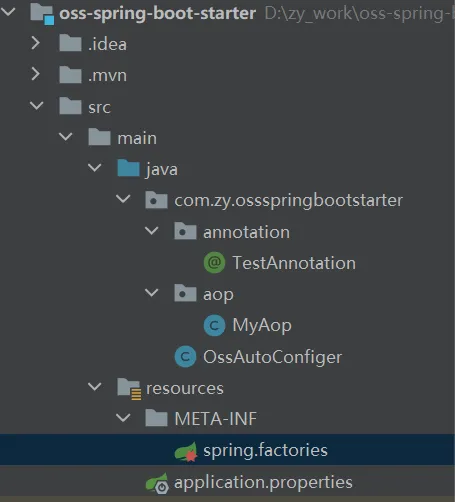
Task: Click the oss-spring-boot-starter module icon
Action: pos(42,14)
